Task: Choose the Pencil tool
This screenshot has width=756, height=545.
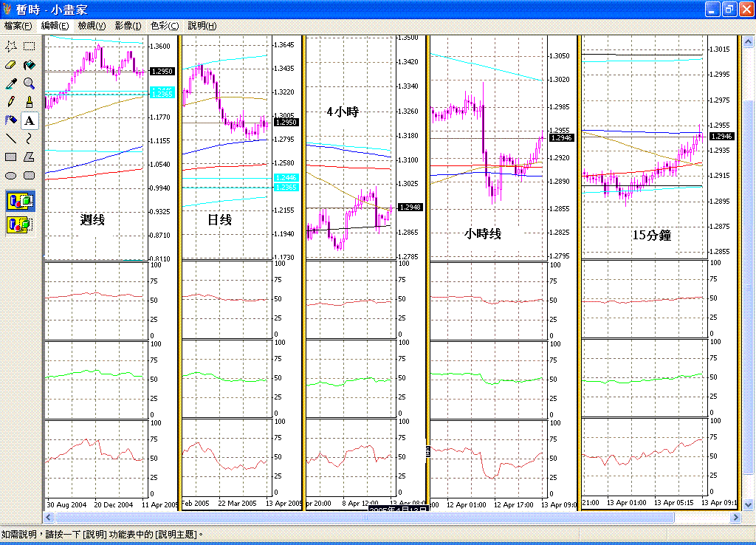Action: (x=11, y=102)
